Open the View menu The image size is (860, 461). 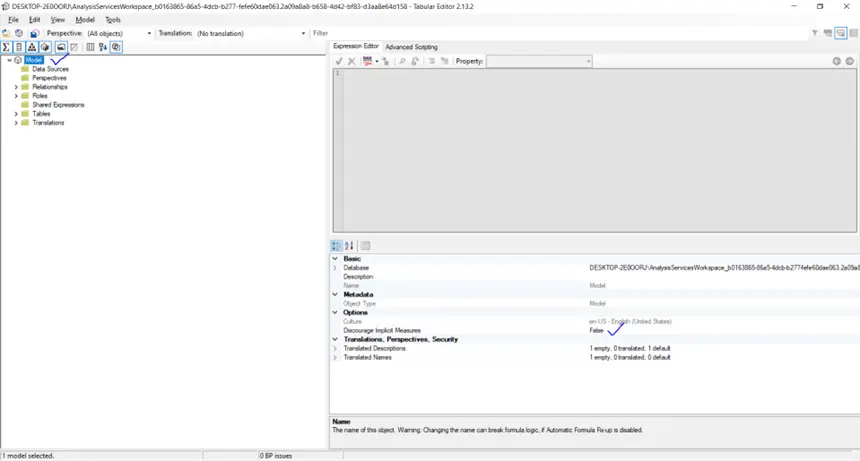58,20
